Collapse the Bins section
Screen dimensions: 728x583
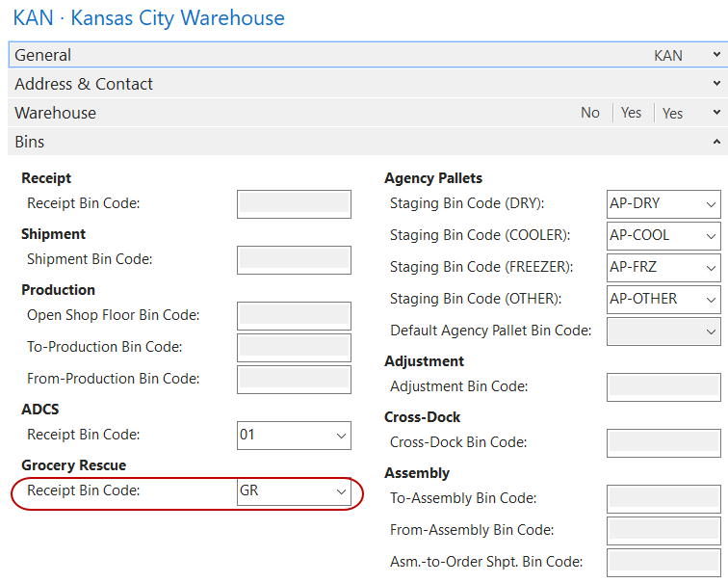[715, 142]
